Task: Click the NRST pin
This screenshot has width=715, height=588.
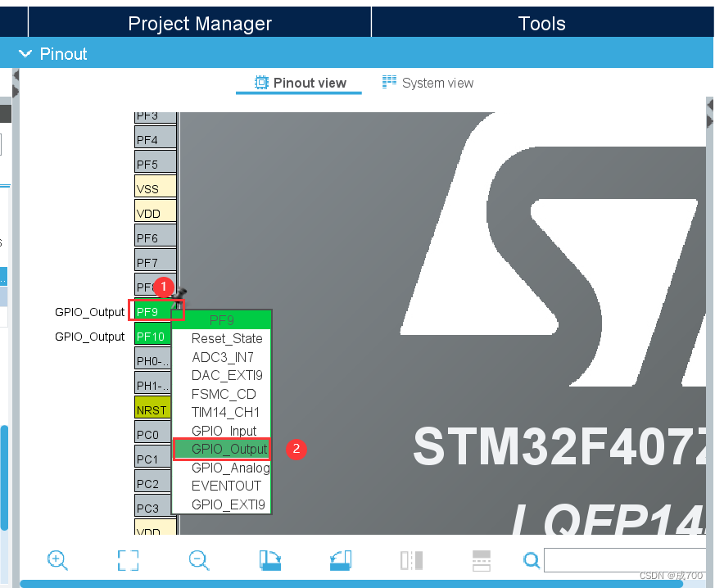Action: click(x=153, y=408)
